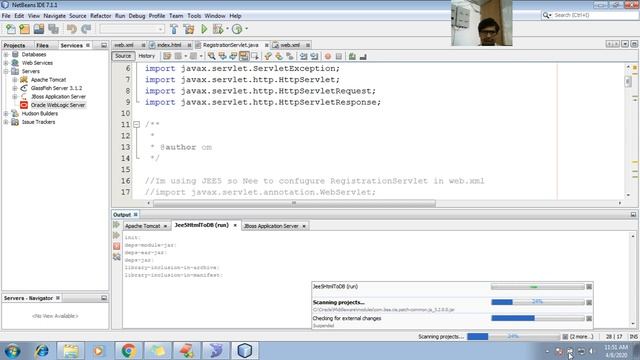Click the Stop Macro Recording icon
The image size is (640, 360).
pos(339,56)
